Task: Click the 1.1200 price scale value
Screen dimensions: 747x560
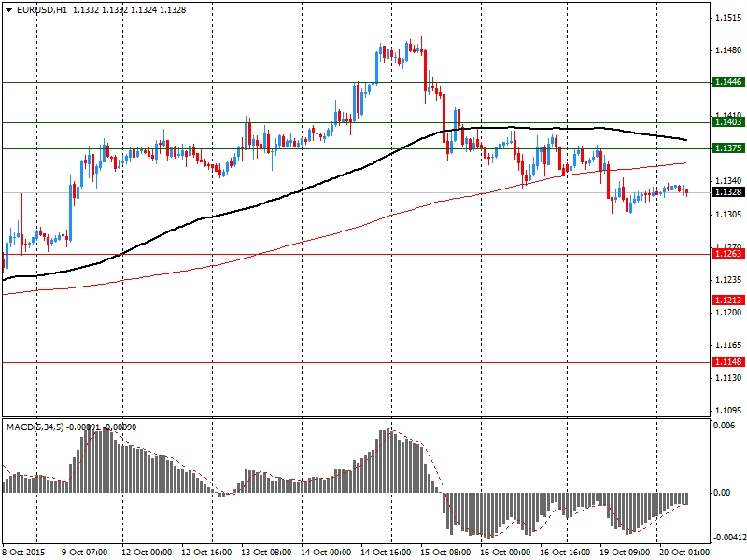Action: 728,313
